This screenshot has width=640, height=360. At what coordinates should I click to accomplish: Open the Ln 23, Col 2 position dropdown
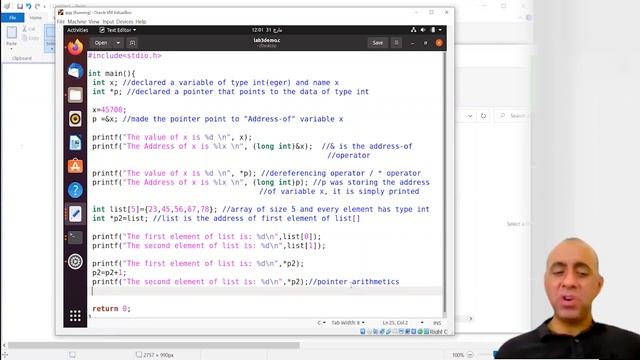[x=402, y=323]
